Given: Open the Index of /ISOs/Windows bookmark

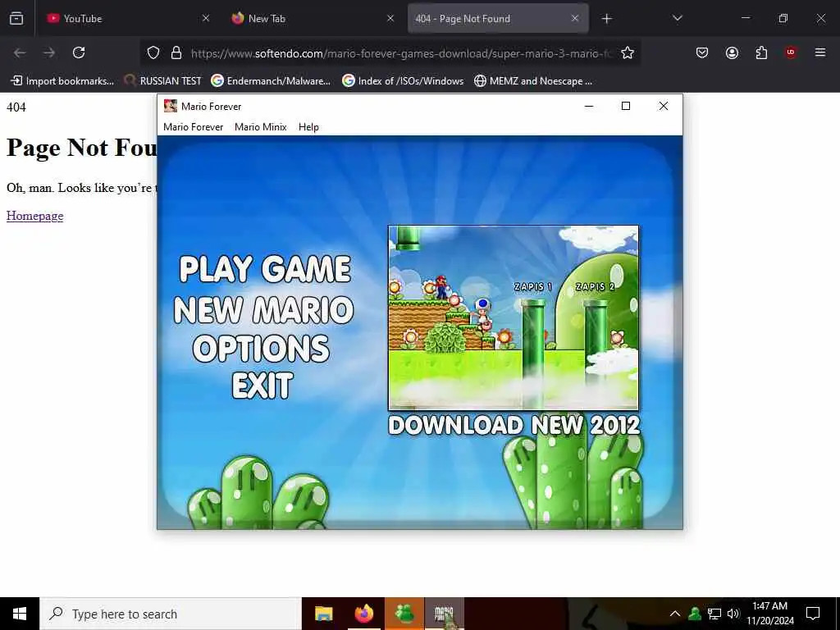Looking at the screenshot, I should (402, 81).
